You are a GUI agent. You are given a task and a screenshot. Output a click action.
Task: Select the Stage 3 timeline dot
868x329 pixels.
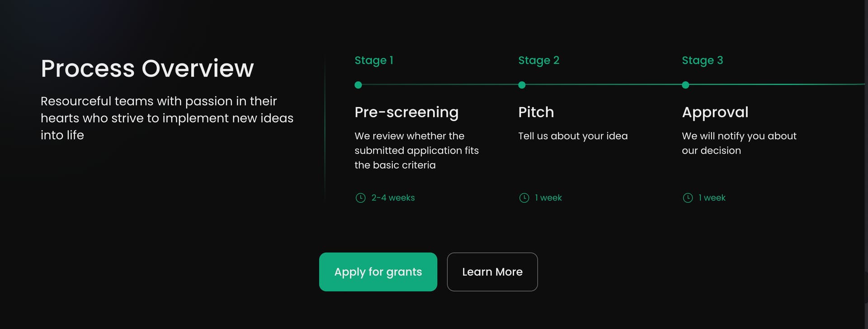click(x=685, y=85)
